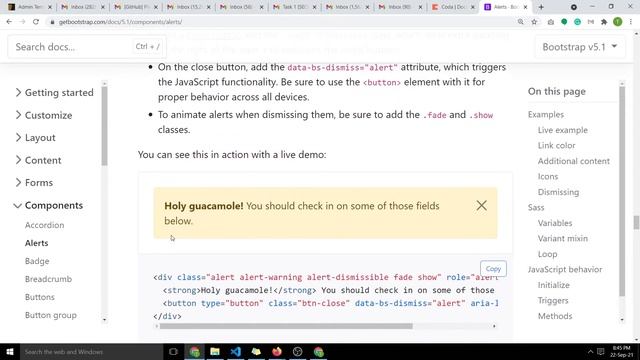The image size is (640, 360).
Task: Collapse the Components sidebar section
Action: click(48, 205)
